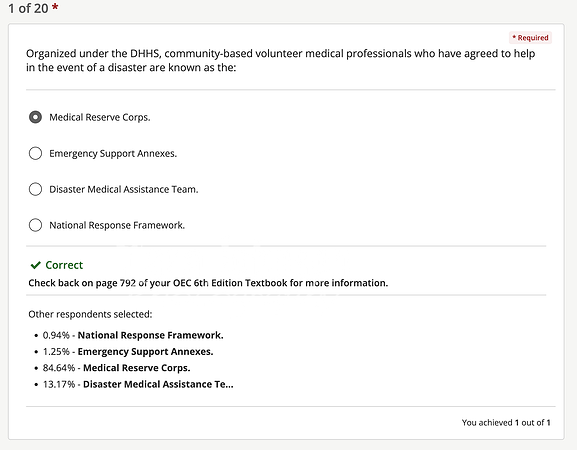577x450 pixels.
Task: Click the 'Other respondents selected:' heading
Action: click(90, 314)
